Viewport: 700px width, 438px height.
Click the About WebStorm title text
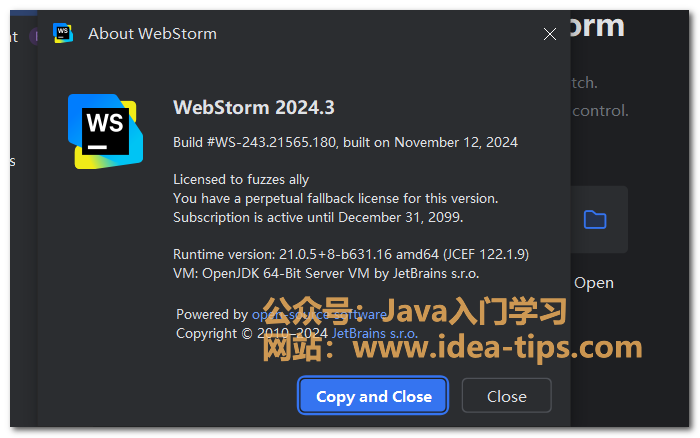click(152, 34)
